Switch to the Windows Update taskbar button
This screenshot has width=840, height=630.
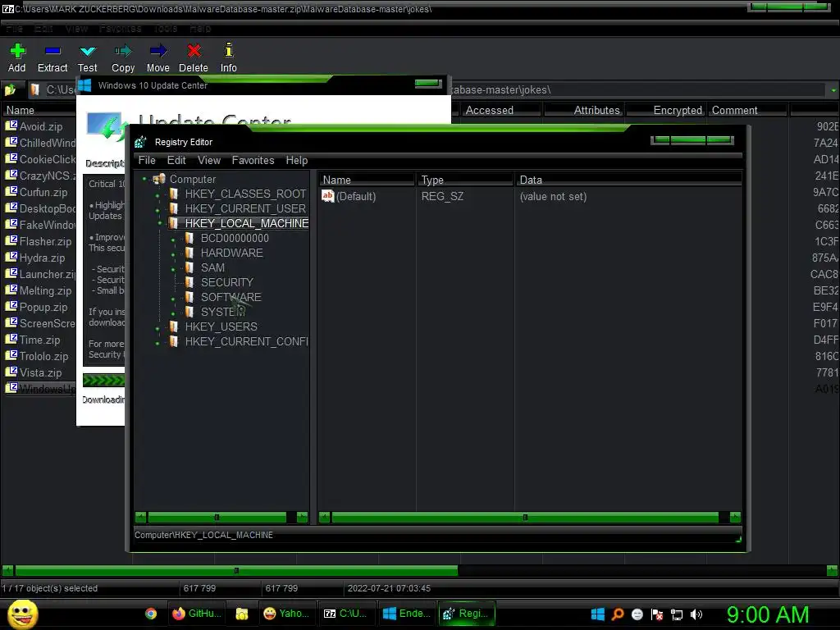point(407,614)
